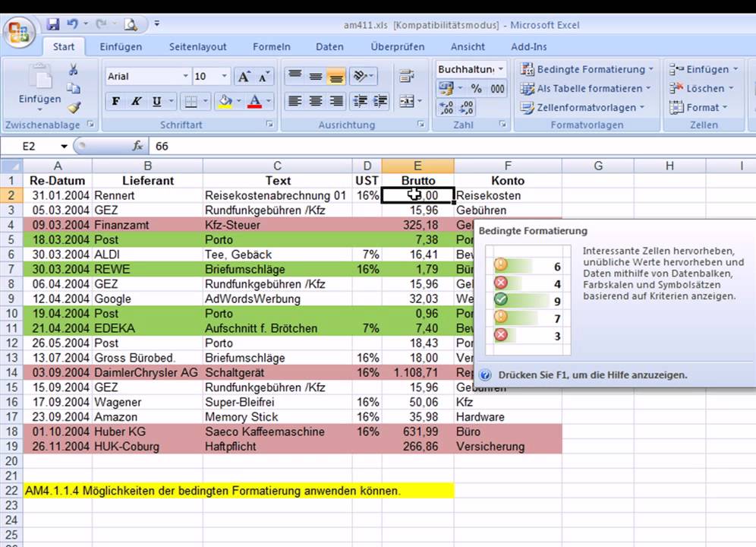Merge and center cells icon
The width and height of the screenshot is (756, 547).
coord(406,101)
